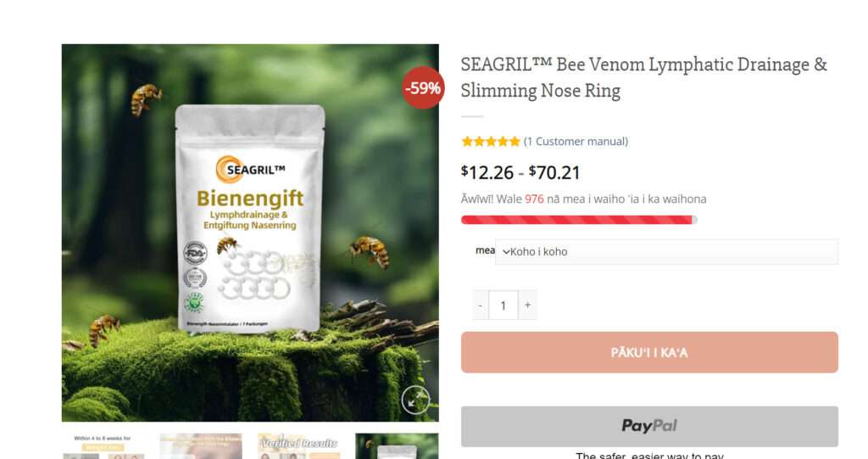Viewport: 868px width, 459px height.
Task: Click the SEAGRIL Bee Venom product title
Action: pos(644,77)
